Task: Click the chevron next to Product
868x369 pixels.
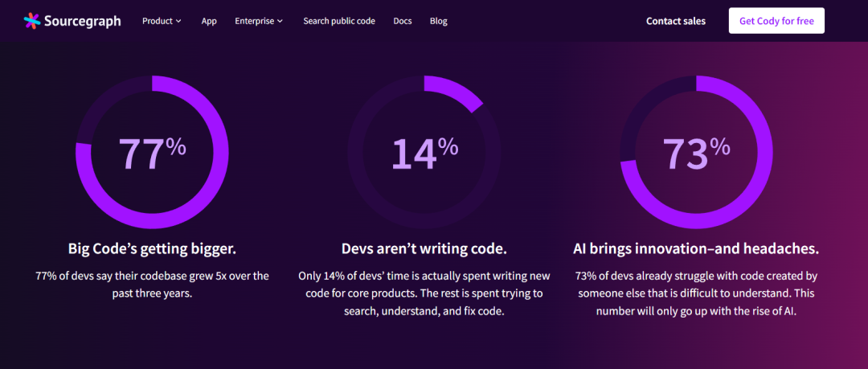Action: [x=178, y=22]
